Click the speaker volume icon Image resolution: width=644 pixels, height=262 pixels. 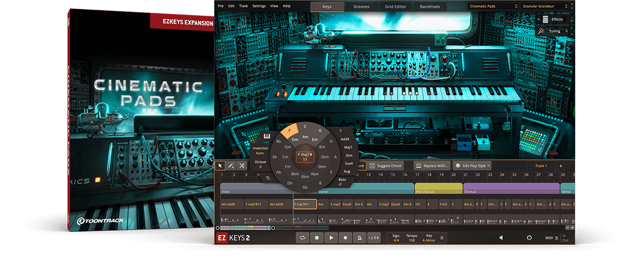(501, 238)
